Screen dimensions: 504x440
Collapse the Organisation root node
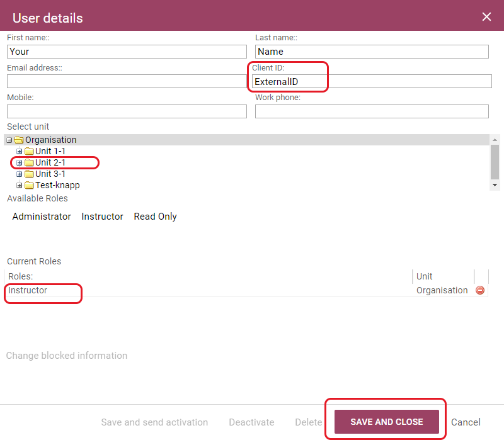point(9,140)
